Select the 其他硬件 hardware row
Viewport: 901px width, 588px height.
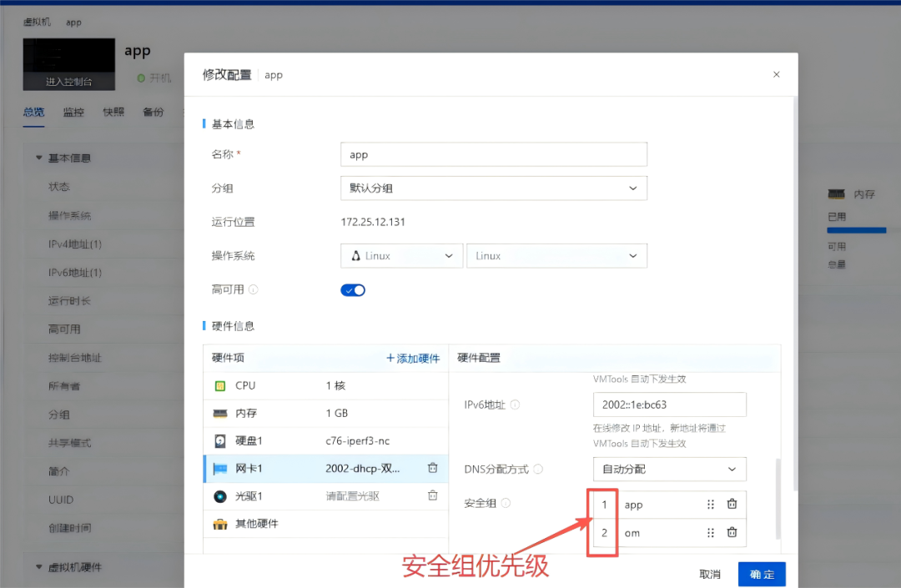[326, 524]
